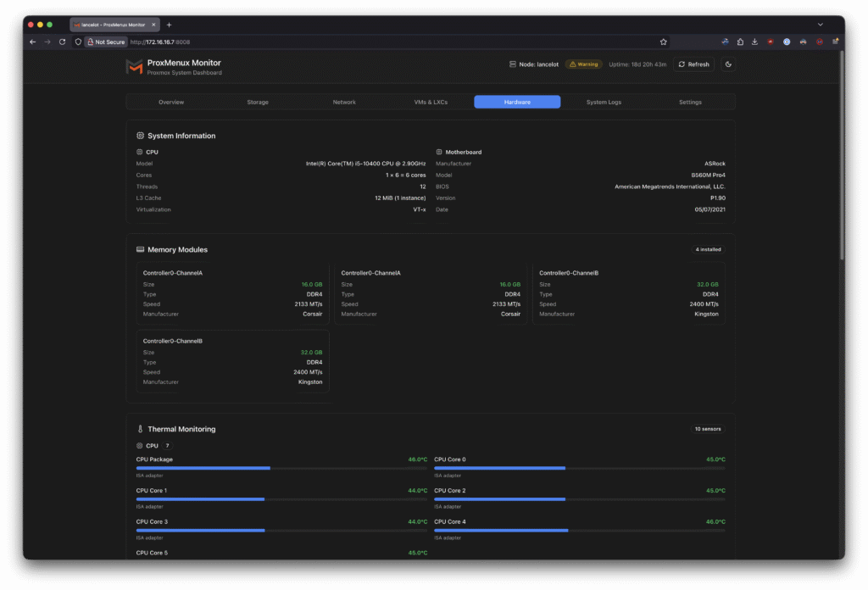
Task: Click the Warning status badge
Action: [584, 64]
